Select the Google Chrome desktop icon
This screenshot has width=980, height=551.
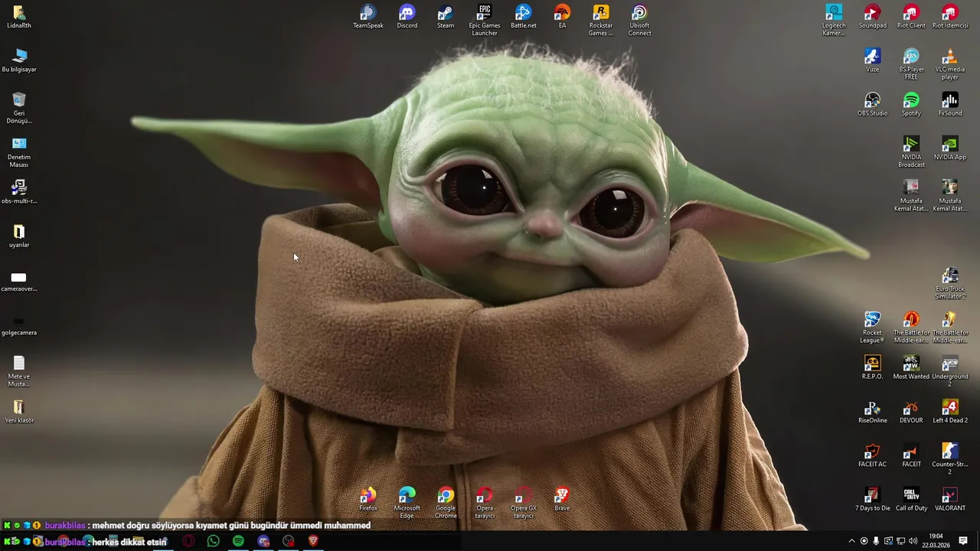click(x=446, y=503)
